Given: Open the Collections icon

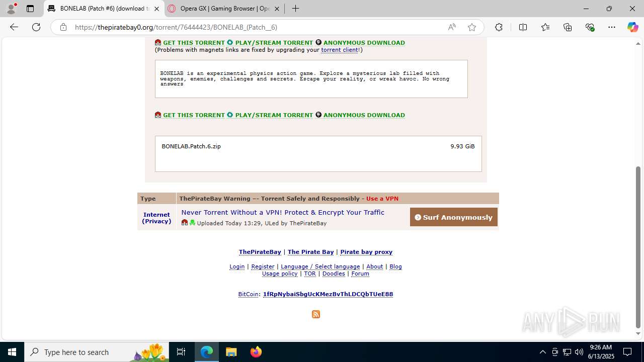Looking at the screenshot, I should 568,27.
